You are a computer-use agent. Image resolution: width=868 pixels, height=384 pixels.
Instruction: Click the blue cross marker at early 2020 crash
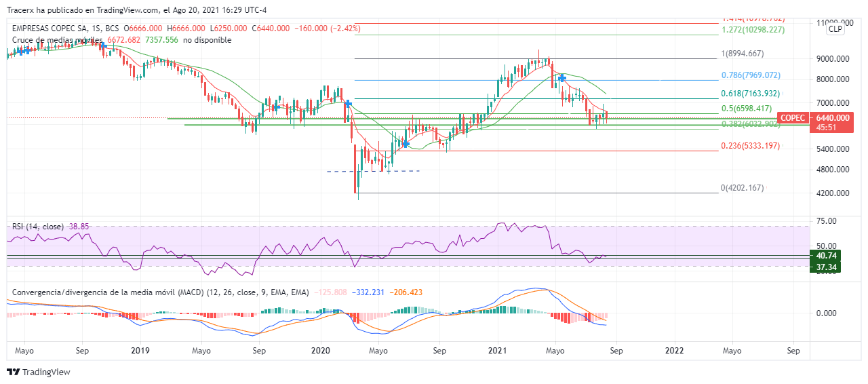348,104
